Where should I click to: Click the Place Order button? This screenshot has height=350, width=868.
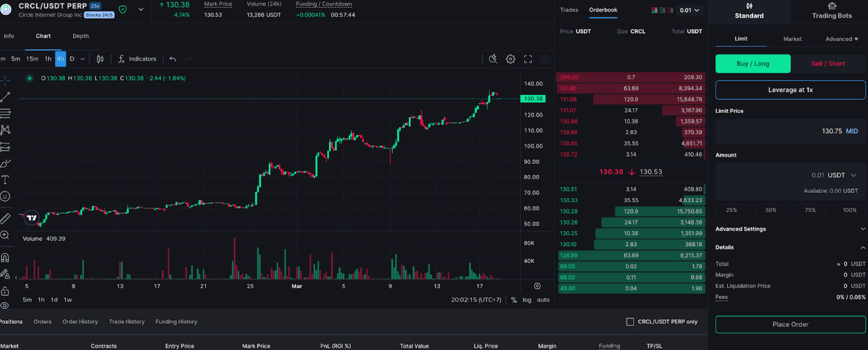click(x=790, y=324)
